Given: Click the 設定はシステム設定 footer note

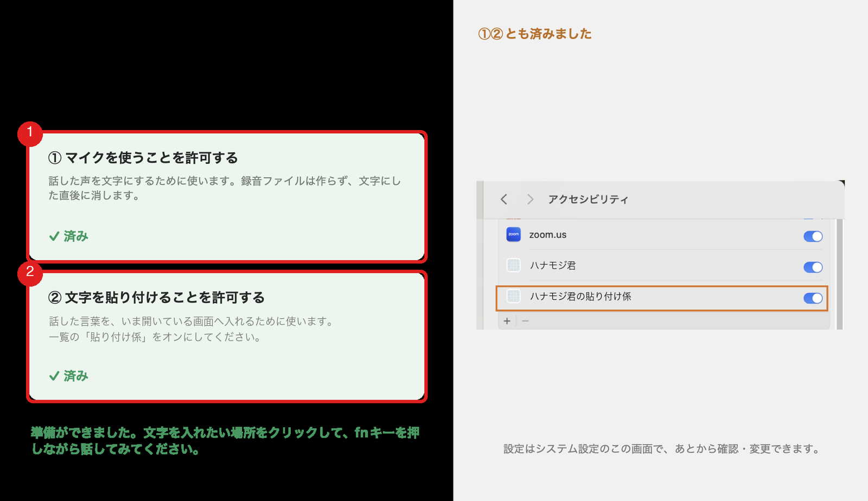Looking at the screenshot, I should (662, 449).
